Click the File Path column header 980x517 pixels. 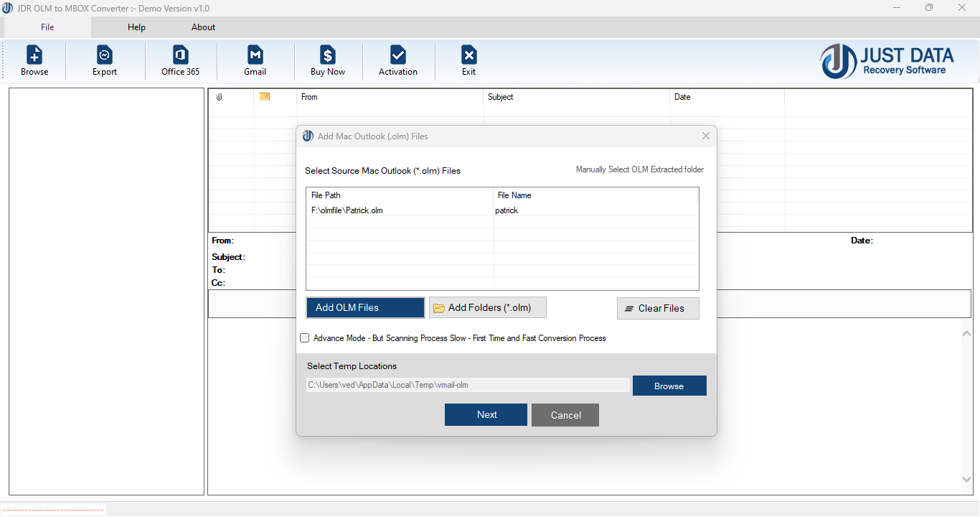400,195
